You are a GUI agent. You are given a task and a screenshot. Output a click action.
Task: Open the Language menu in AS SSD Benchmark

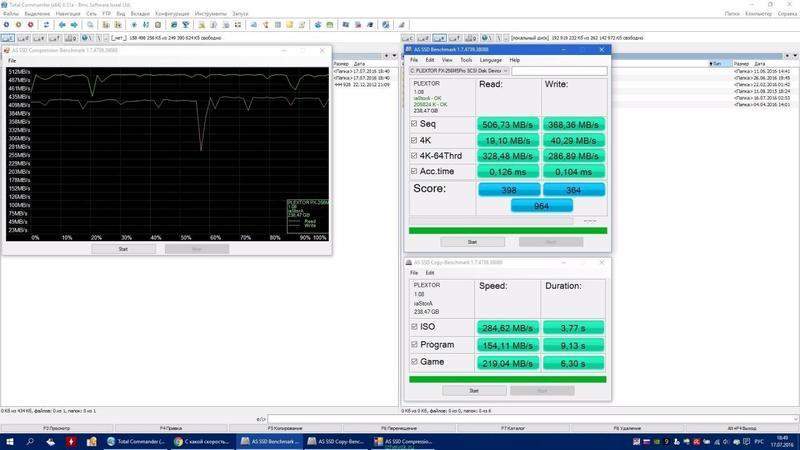point(490,60)
